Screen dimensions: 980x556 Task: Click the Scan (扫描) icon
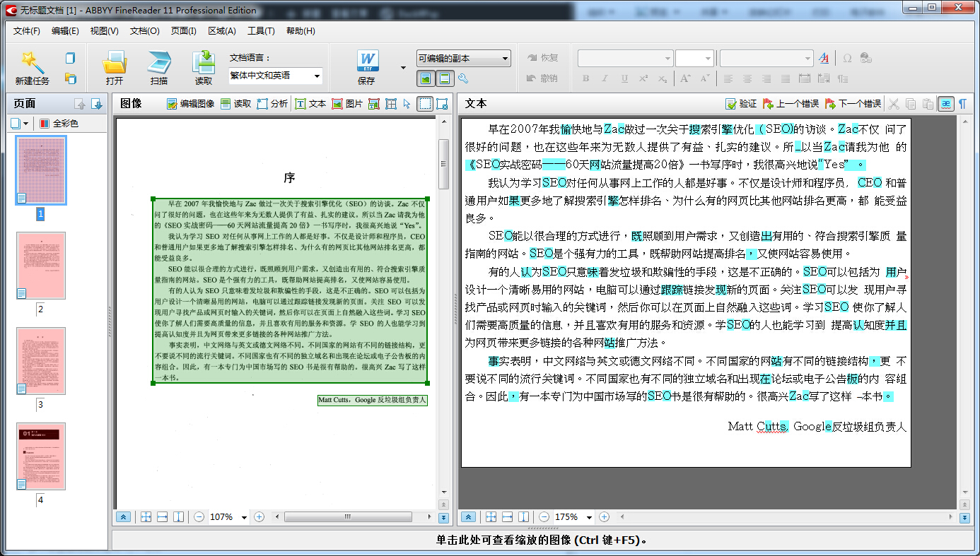click(159, 62)
